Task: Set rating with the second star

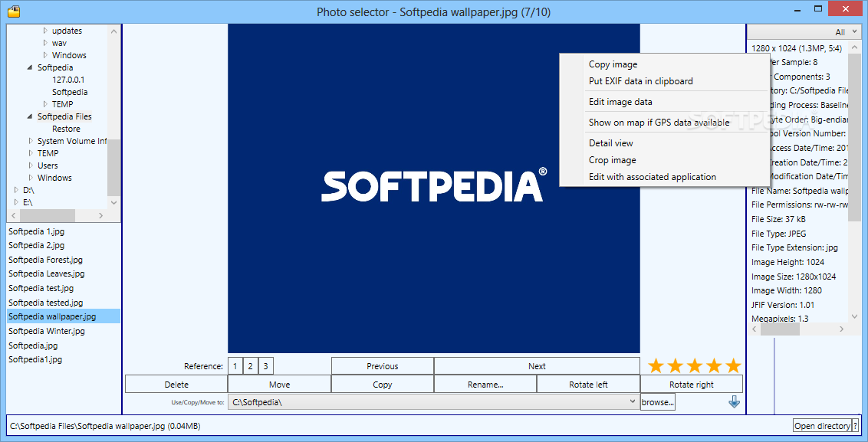Action: 676,365
